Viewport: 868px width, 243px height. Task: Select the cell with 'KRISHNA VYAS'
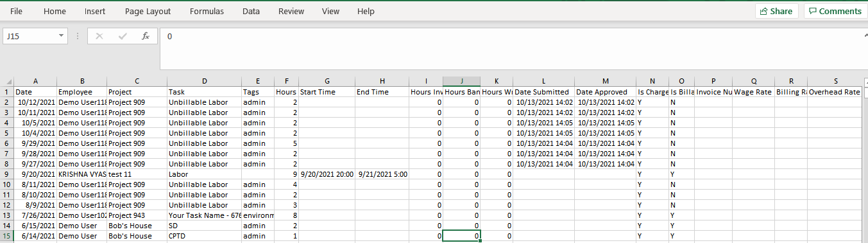click(x=81, y=174)
